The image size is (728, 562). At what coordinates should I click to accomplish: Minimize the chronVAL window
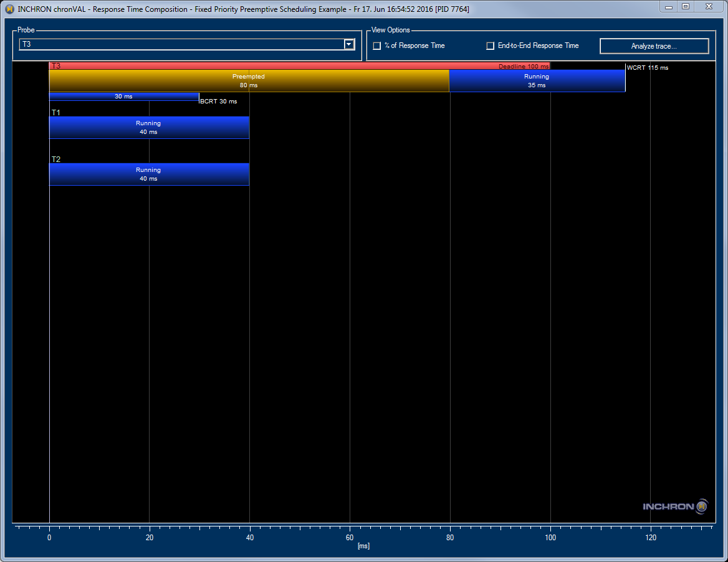tap(669, 6)
